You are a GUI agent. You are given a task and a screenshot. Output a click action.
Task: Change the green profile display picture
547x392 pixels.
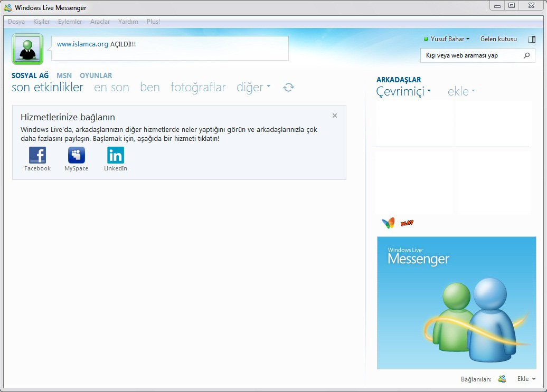point(27,49)
